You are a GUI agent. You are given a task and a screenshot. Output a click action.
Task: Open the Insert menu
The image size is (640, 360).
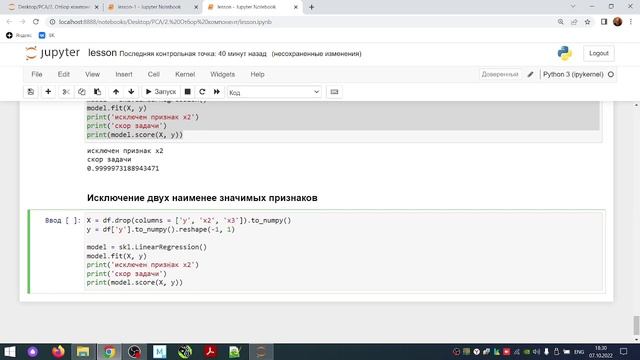pyautogui.click(x=124, y=74)
